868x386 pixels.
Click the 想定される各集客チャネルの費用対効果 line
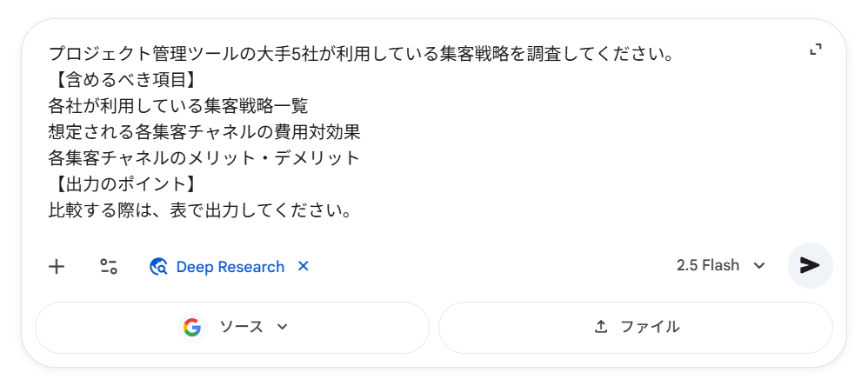pos(204,132)
